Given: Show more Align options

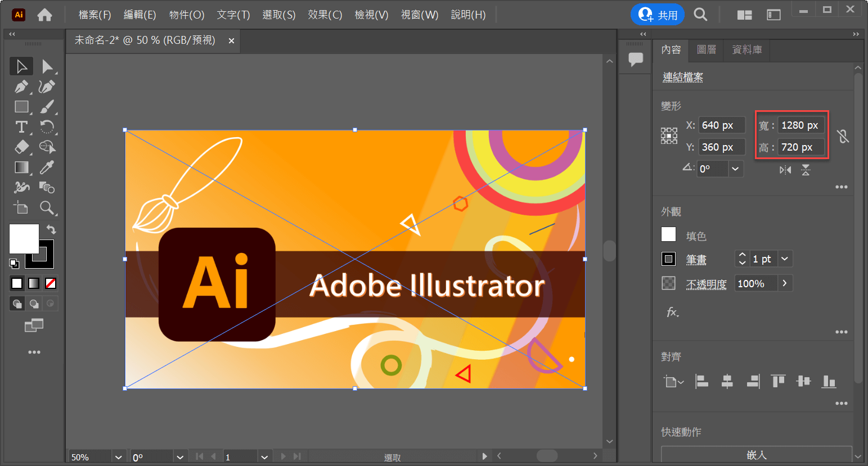Looking at the screenshot, I should coord(842,404).
